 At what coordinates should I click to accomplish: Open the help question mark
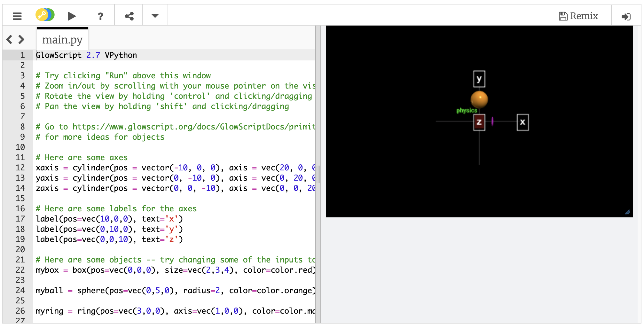pos(100,16)
